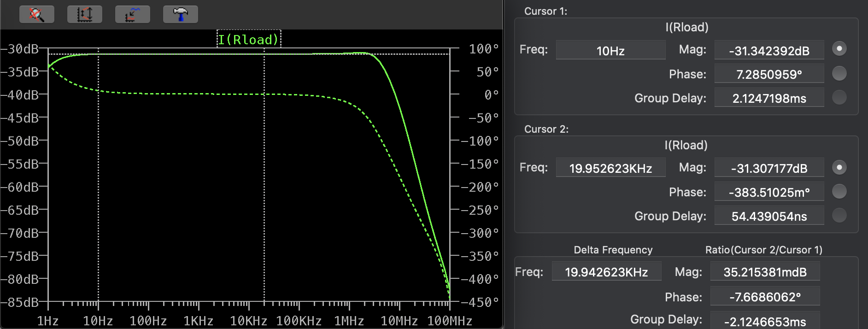Click the I(Rload) trace label above plot
Screen dimensions: 868x329
click(249, 39)
